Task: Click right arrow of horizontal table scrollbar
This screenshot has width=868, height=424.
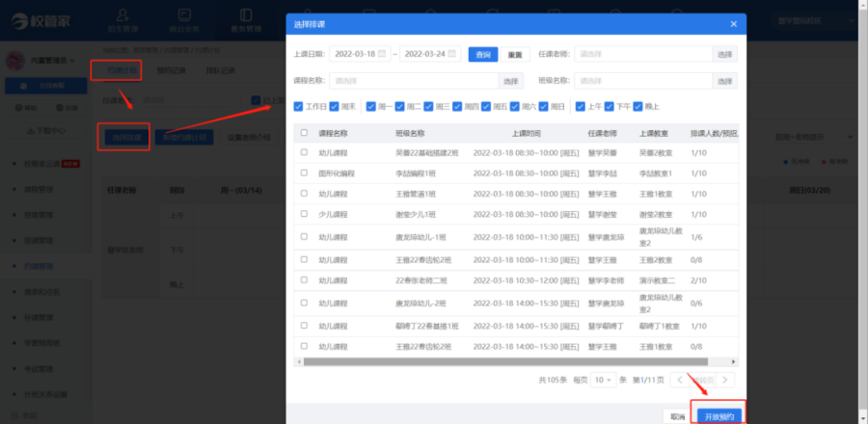Action: (x=734, y=361)
